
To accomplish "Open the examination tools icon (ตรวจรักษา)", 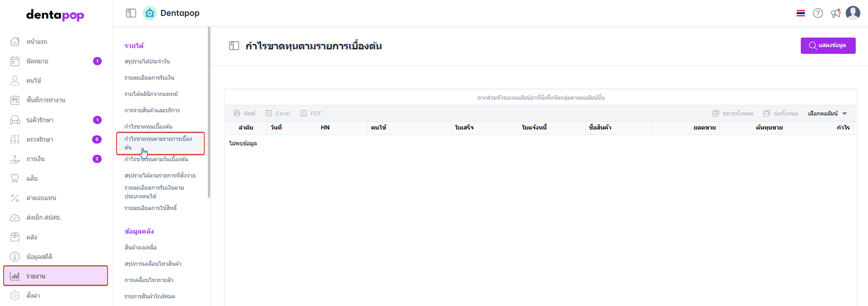I will [15, 139].
